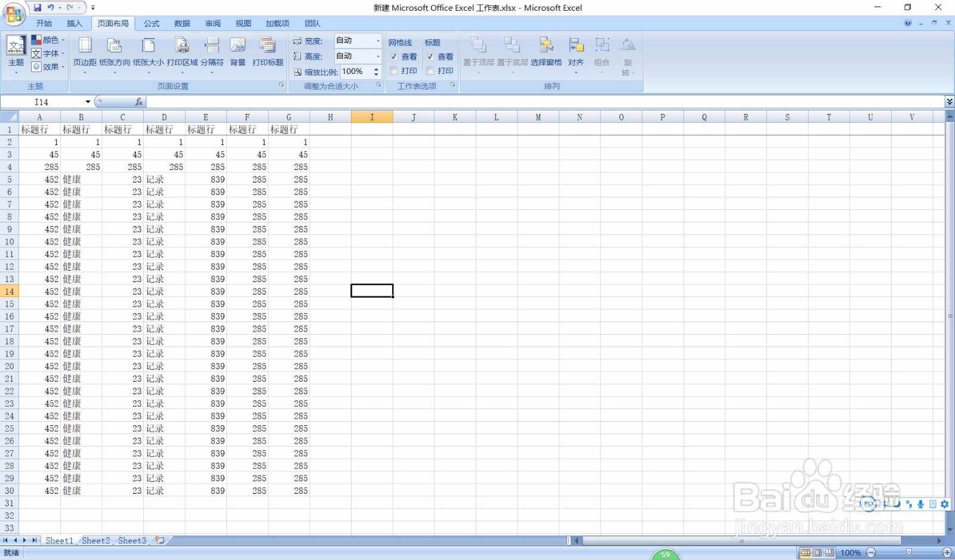This screenshot has height=560, width=955.
Task: Toggle Gridlines View (查看) checkbox
Action: (x=394, y=57)
